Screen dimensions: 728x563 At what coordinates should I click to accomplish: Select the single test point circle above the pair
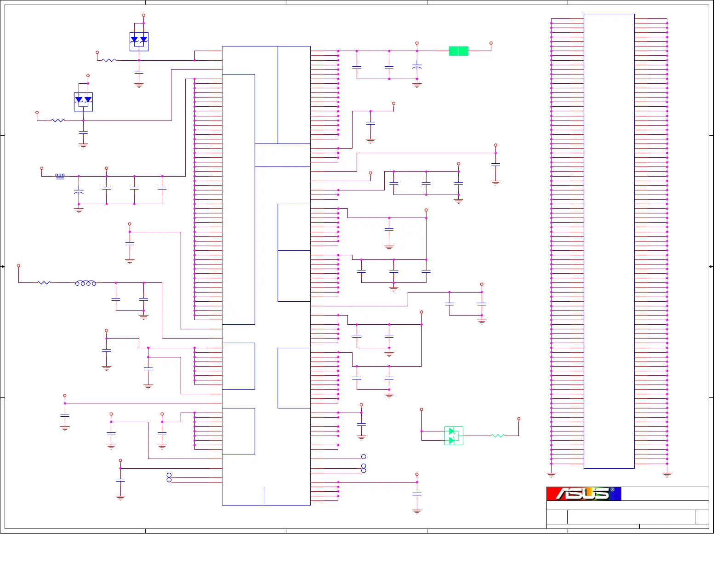364,457
